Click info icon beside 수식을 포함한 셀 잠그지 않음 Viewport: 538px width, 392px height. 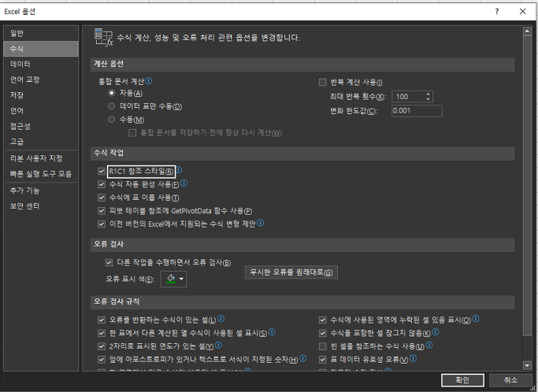pyautogui.click(x=436, y=332)
